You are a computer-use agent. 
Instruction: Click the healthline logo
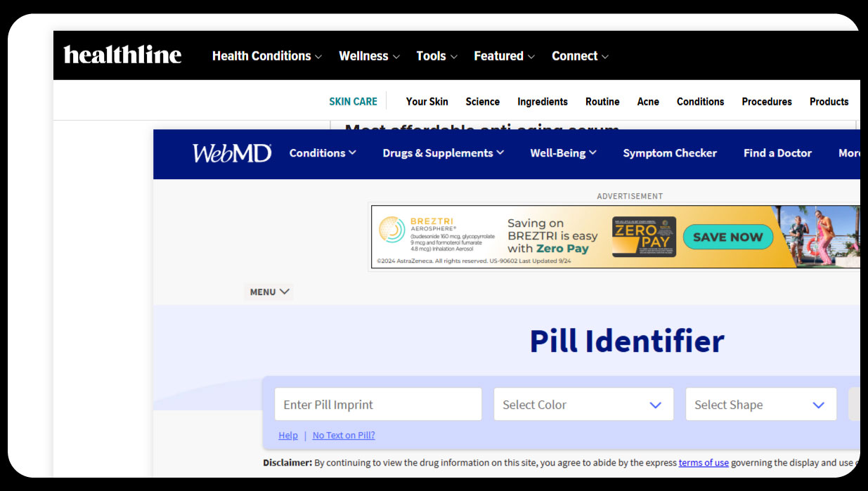(x=122, y=55)
